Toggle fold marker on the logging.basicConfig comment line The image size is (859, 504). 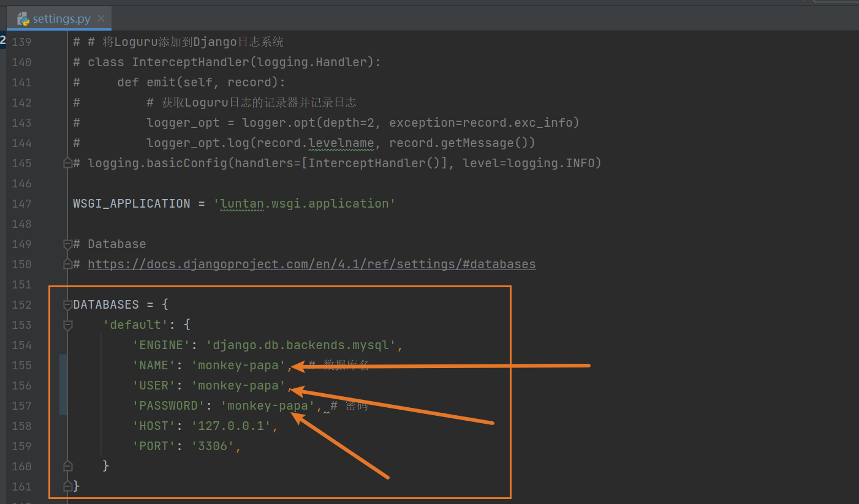[67, 164]
